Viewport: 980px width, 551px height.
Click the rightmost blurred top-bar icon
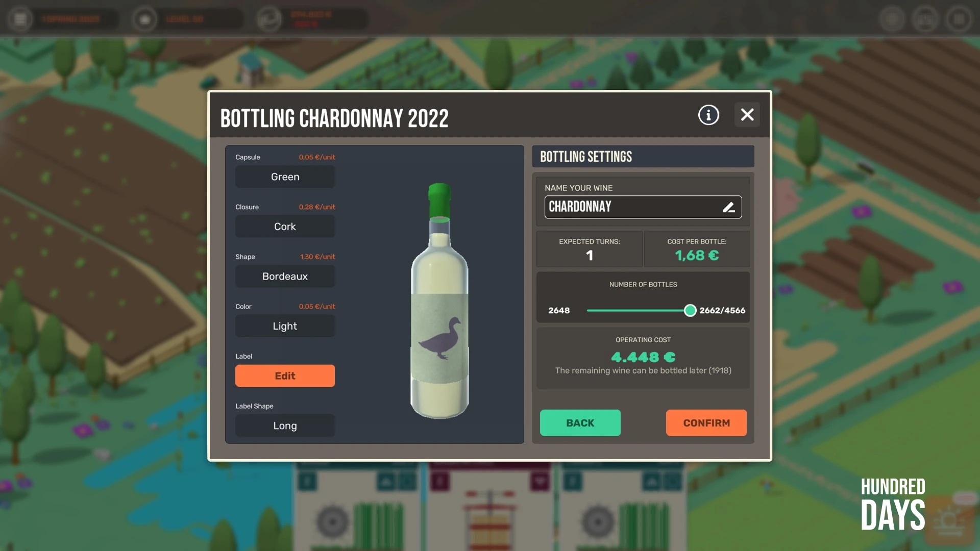pos(959,19)
